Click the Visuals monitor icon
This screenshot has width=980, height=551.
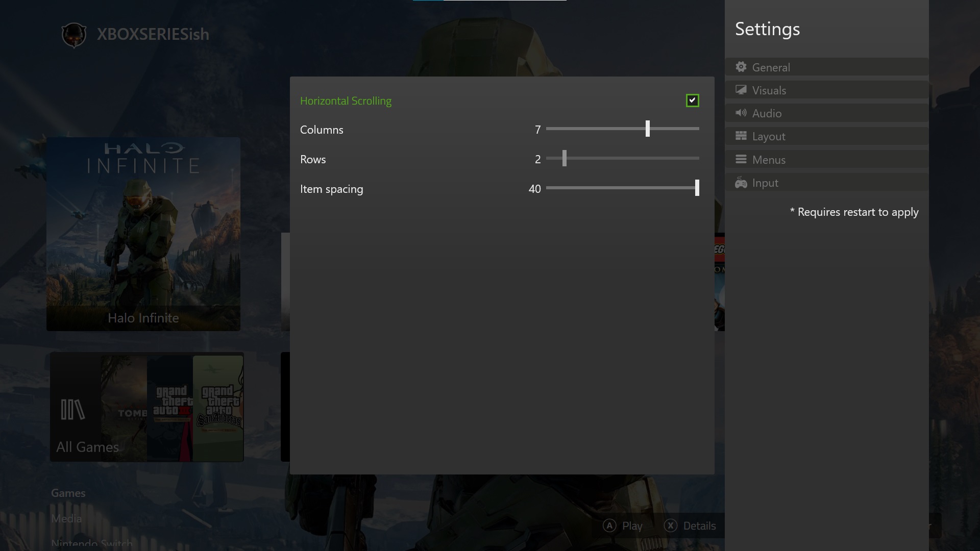point(741,90)
